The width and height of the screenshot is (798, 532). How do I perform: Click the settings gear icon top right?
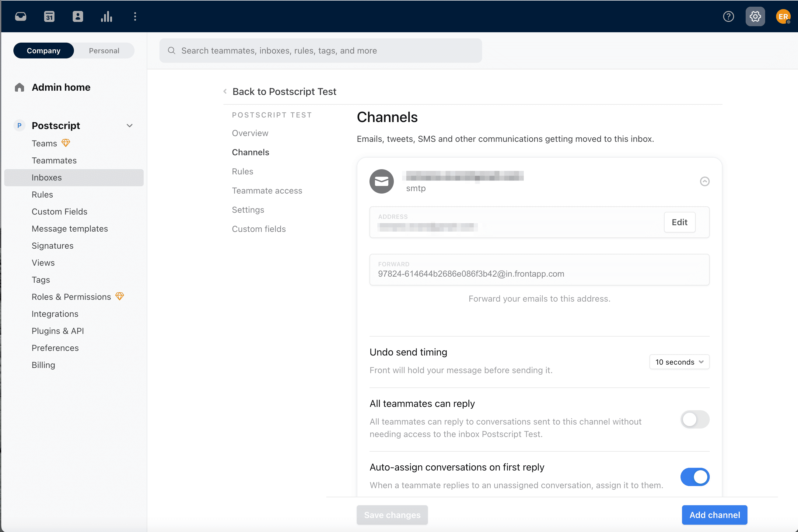coord(755,17)
